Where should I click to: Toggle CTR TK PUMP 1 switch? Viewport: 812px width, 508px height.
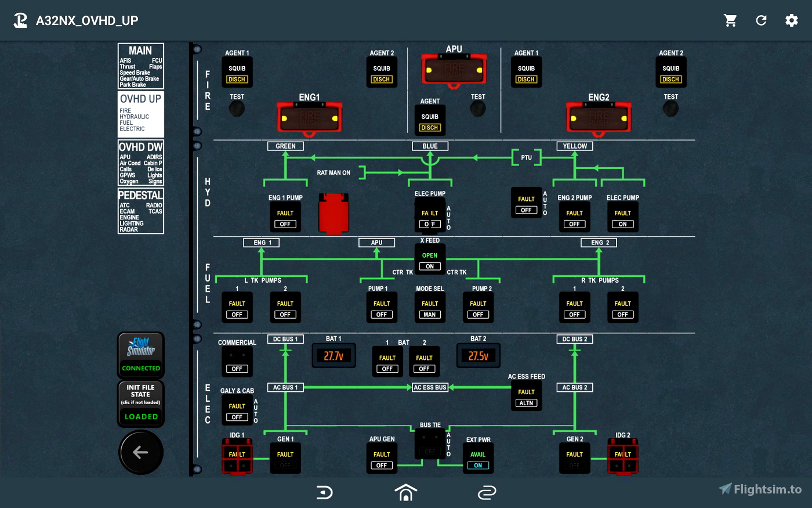(x=382, y=308)
